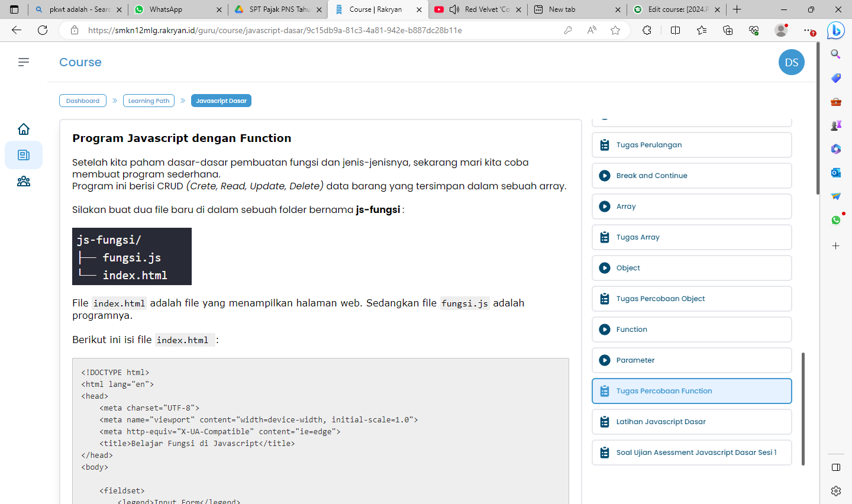This screenshot has height=504, width=852.
Task: Toggle the Split screen icon
Action: click(675, 30)
